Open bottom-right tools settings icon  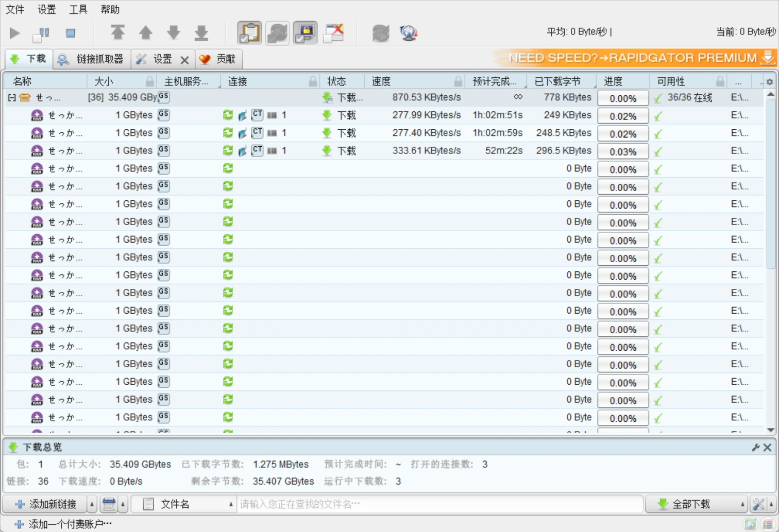pyautogui.click(x=758, y=504)
